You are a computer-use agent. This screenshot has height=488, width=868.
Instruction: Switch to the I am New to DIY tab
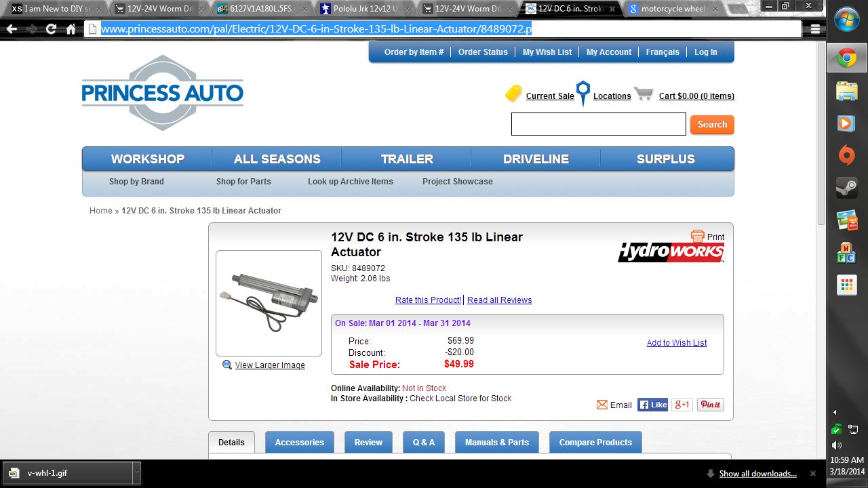(56, 9)
